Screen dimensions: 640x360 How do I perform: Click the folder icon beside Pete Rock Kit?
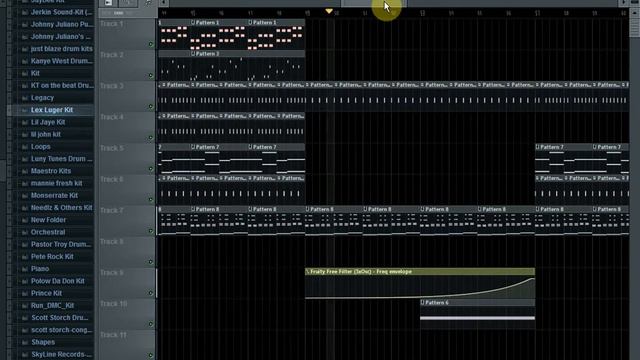point(24,257)
